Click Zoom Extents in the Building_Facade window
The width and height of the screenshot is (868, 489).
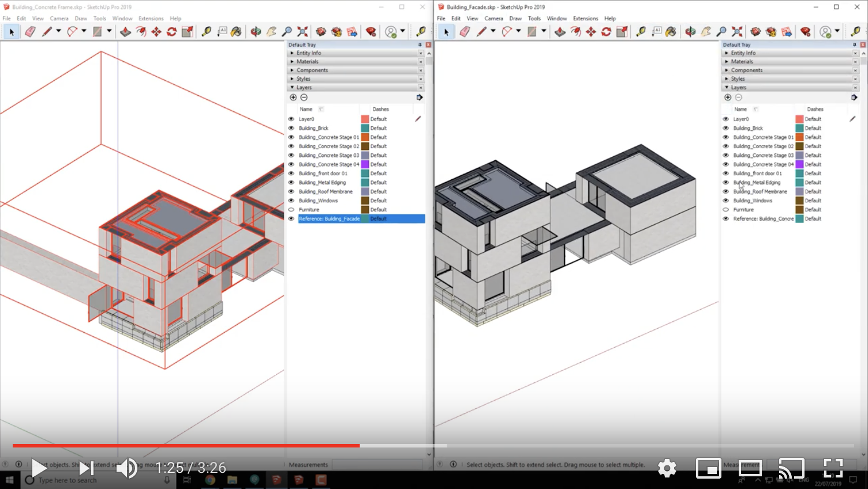(737, 32)
